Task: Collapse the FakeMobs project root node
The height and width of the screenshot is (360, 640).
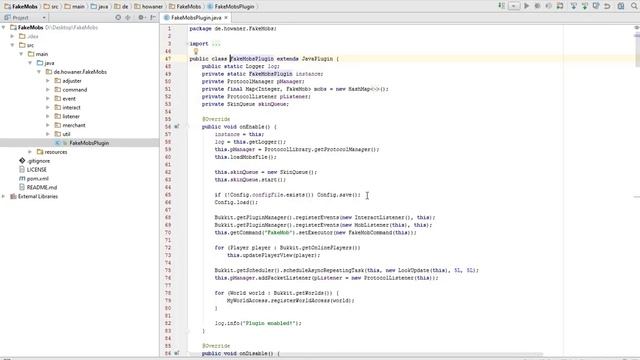Action: click(4, 27)
